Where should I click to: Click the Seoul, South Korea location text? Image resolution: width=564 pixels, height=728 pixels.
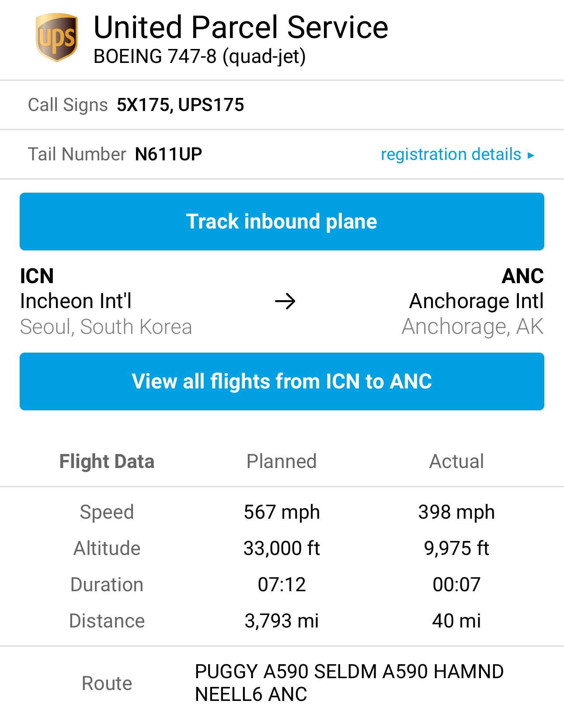click(106, 327)
